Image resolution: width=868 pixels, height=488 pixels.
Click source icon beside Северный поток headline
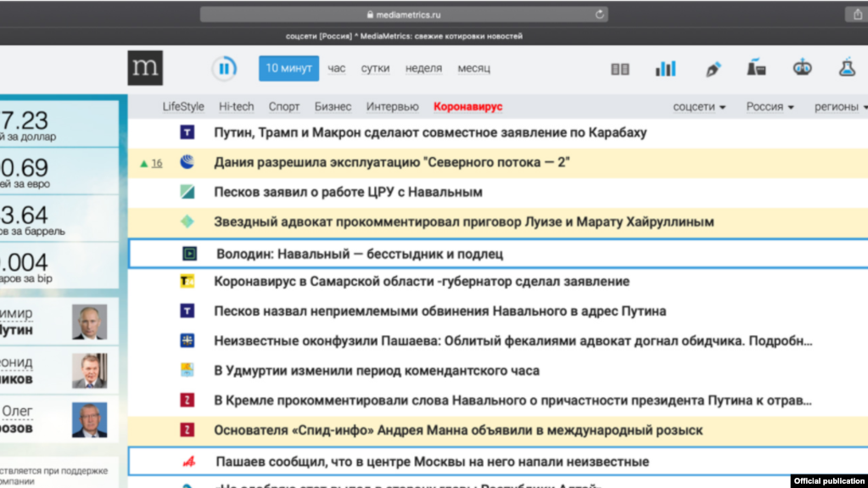click(188, 162)
